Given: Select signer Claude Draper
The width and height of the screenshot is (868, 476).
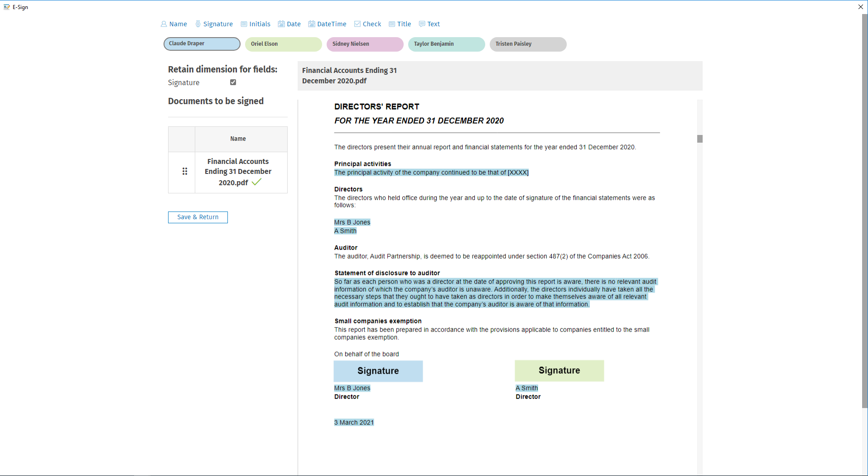Looking at the screenshot, I should click(202, 44).
